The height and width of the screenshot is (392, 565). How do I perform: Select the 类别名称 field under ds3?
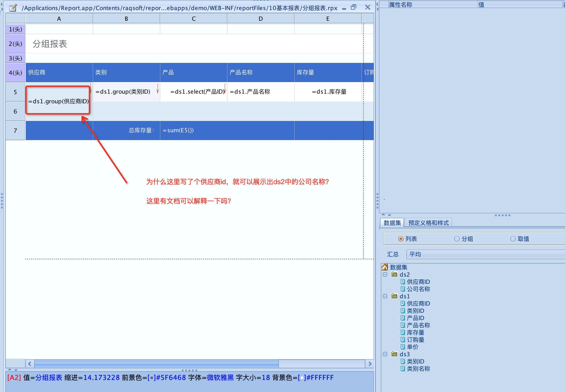pos(418,368)
